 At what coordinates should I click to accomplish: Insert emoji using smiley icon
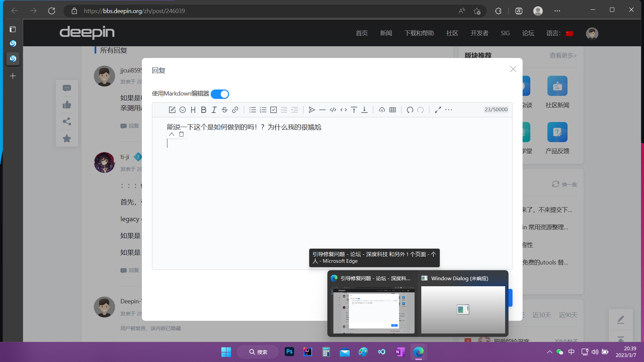pos(182,110)
